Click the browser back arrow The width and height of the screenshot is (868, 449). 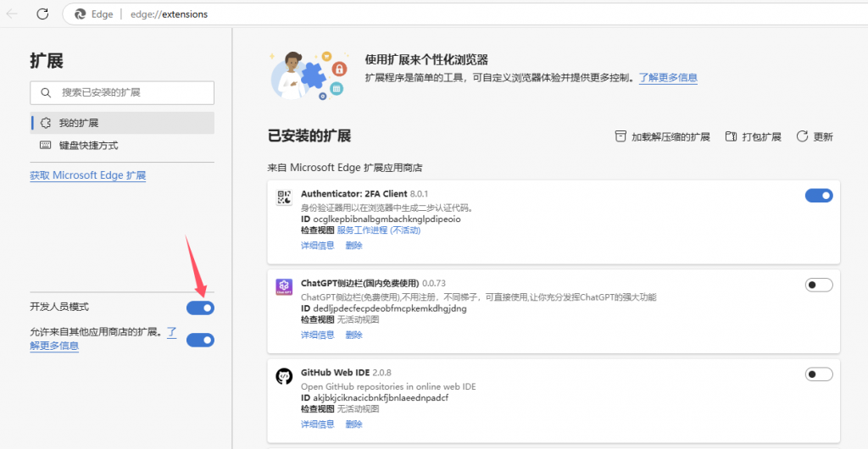click(13, 14)
